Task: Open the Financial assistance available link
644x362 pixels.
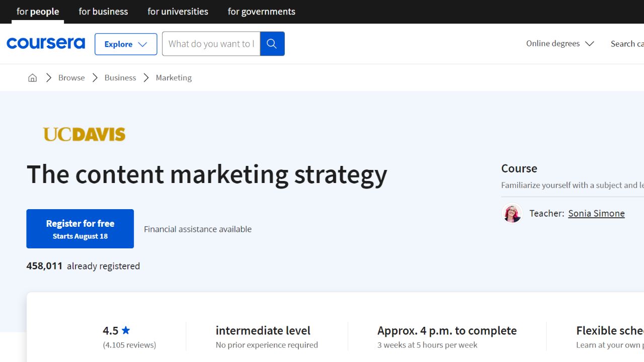Action: tap(197, 229)
